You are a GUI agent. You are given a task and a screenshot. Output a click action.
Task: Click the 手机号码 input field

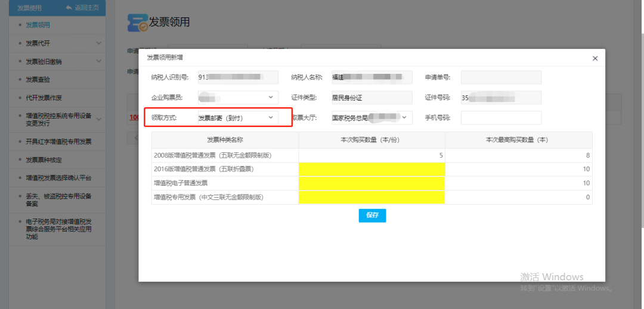pyautogui.click(x=501, y=118)
